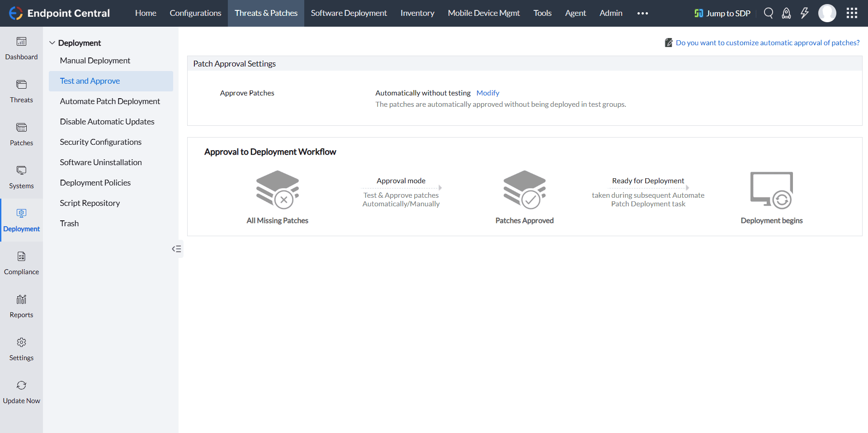Open the Agent tab

[576, 13]
